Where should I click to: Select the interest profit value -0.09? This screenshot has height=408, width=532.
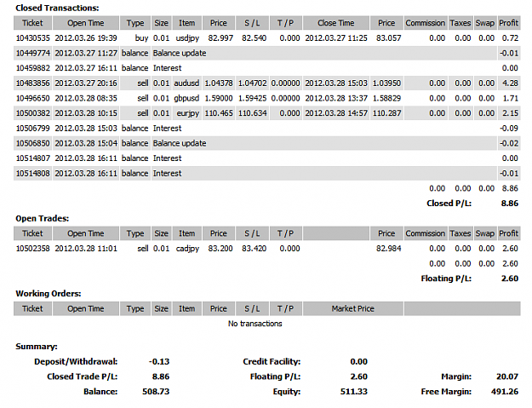(509, 128)
